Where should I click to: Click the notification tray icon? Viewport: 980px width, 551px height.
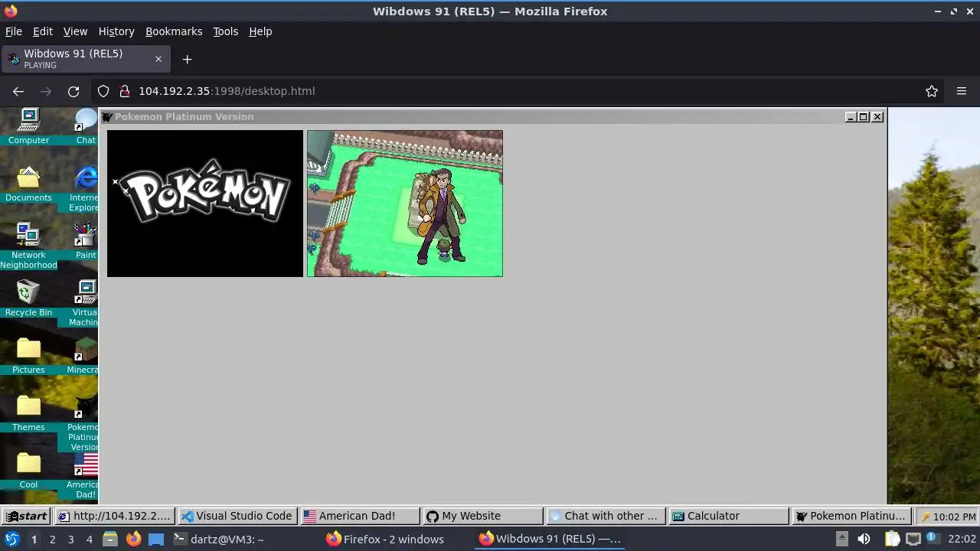tap(932, 539)
